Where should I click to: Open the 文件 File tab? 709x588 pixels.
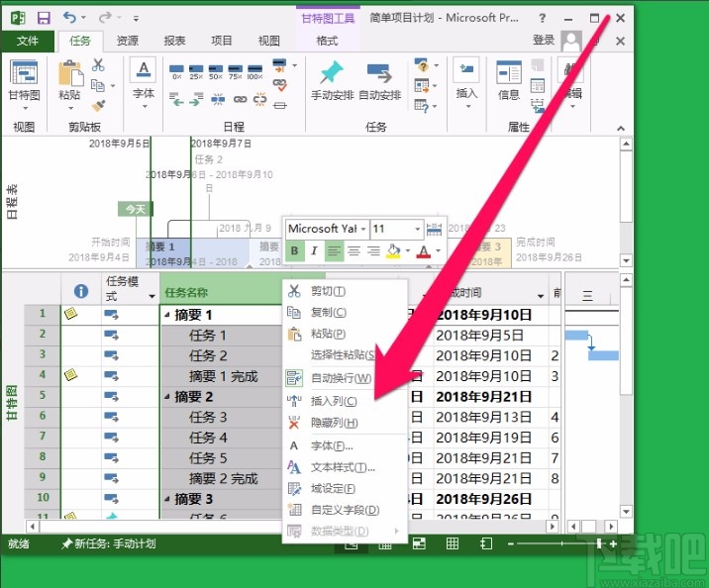[x=28, y=41]
